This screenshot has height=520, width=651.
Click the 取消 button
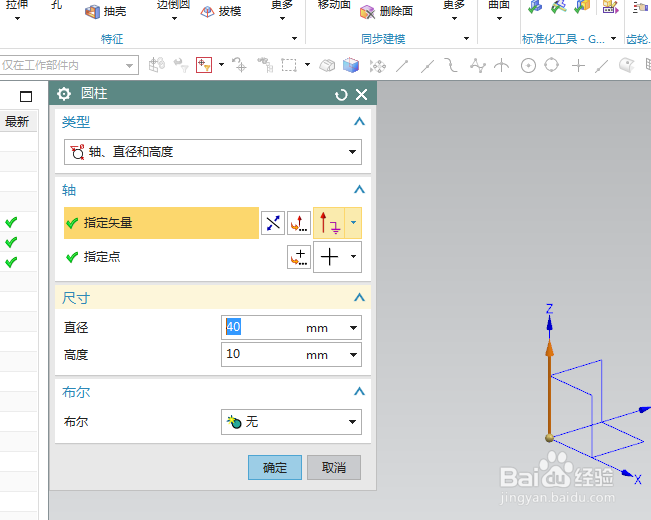point(334,468)
